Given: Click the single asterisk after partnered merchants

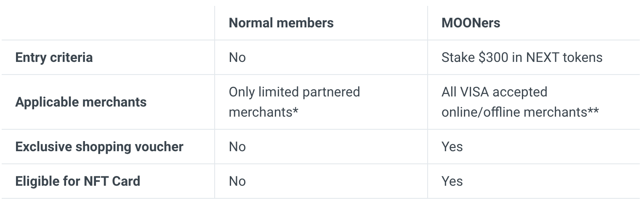Looking at the screenshot, I should pyautogui.click(x=296, y=112).
